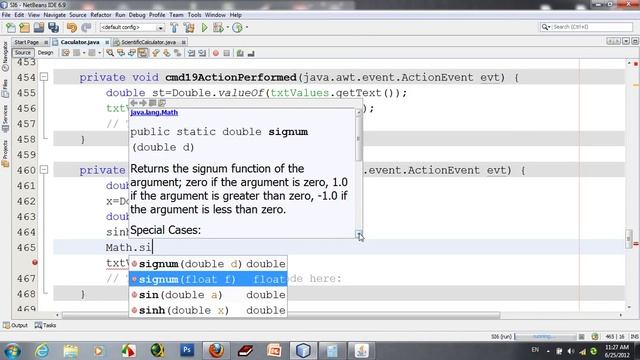Click the Clean and Build Project icon

(x=189, y=27)
